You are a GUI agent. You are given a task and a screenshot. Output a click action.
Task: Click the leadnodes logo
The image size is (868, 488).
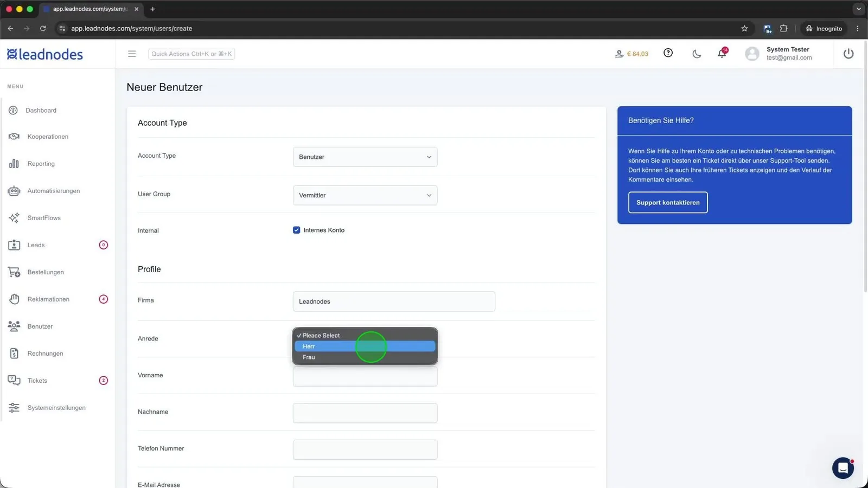coord(44,54)
